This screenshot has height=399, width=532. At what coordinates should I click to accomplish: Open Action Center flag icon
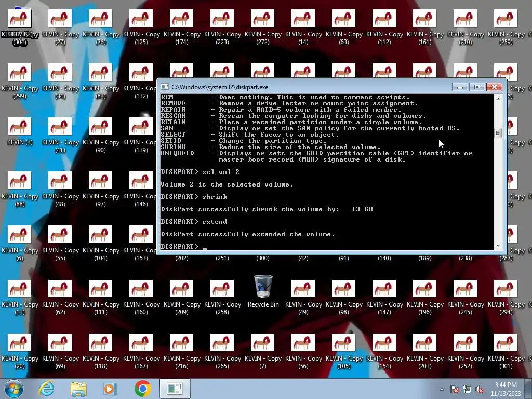(455, 389)
